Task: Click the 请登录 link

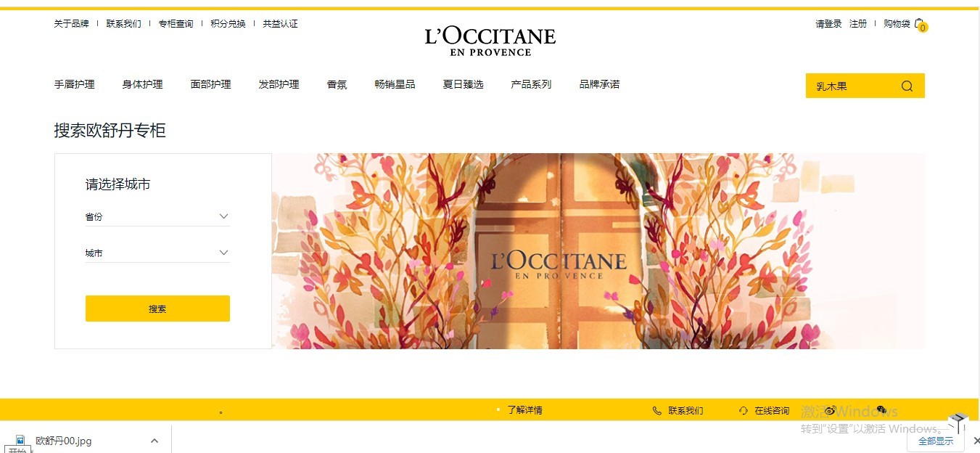Action: point(828,24)
